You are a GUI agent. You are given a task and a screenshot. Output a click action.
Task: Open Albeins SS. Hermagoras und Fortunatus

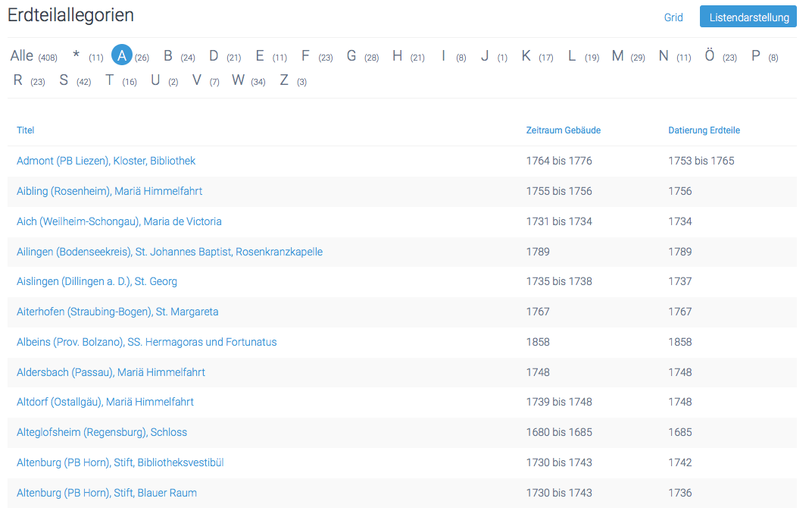coord(146,342)
